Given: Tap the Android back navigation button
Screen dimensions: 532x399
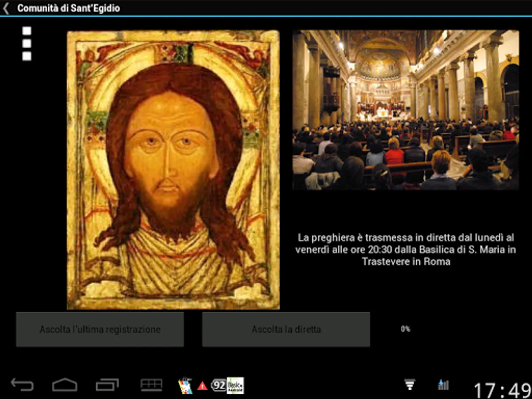Looking at the screenshot, I should click(x=22, y=384).
